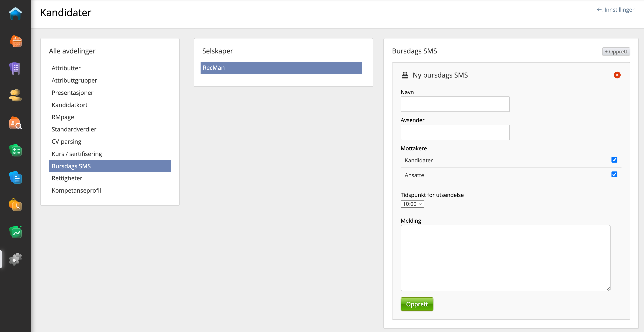
Task: Uncheck the Kandidater recipients checkbox
Action: [614, 160]
